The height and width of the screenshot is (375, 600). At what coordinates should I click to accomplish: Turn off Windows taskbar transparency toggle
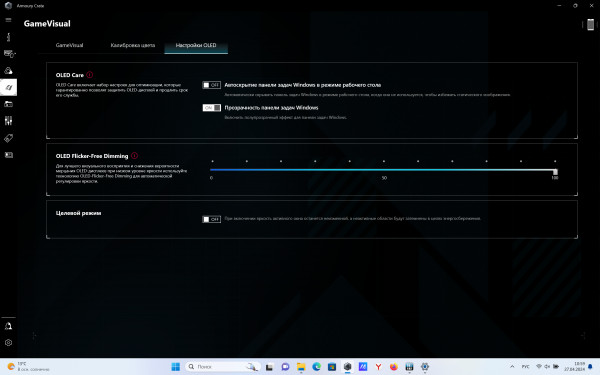point(212,108)
